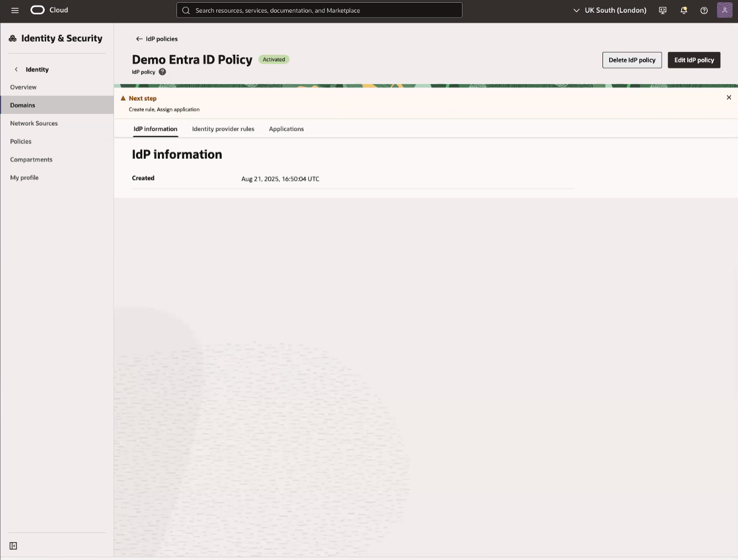
Task: Switch to Identity provider rules tab
Action: click(x=223, y=129)
